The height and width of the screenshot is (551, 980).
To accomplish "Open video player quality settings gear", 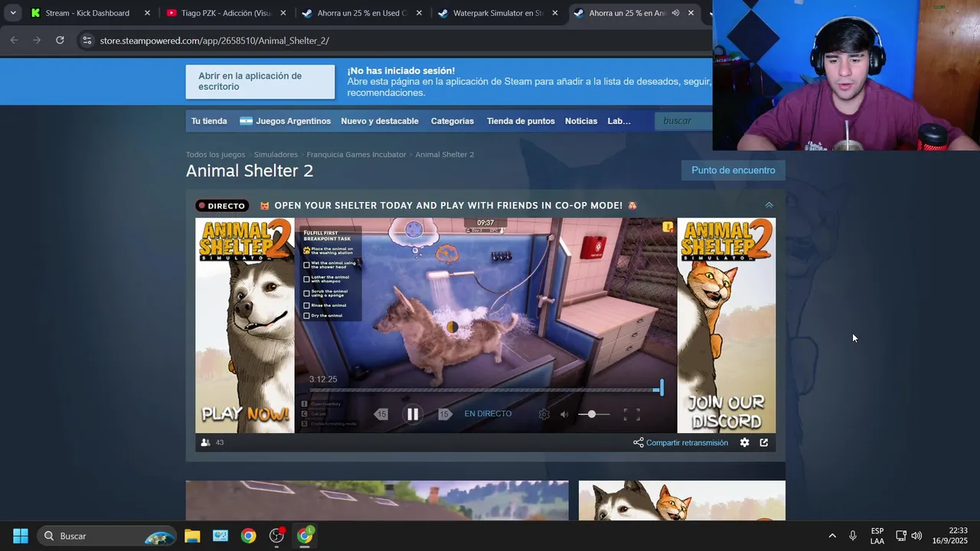I will pyautogui.click(x=544, y=414).
